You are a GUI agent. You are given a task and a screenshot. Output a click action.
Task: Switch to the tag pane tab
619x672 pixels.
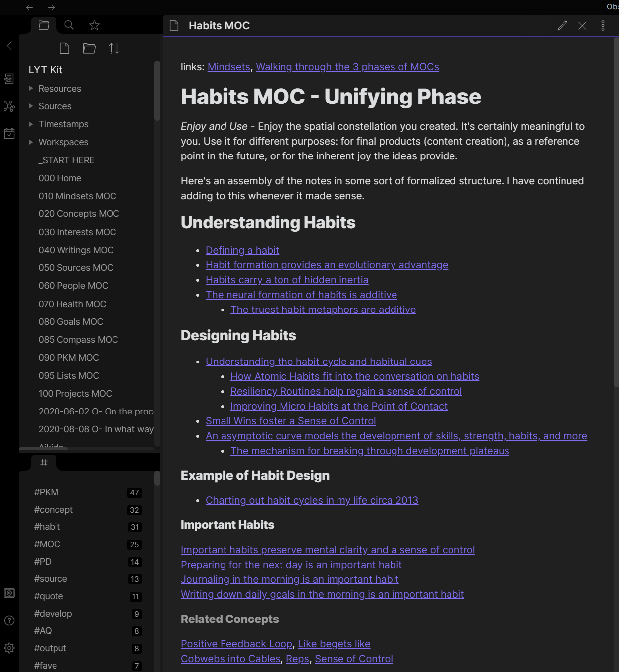[44, 463]
